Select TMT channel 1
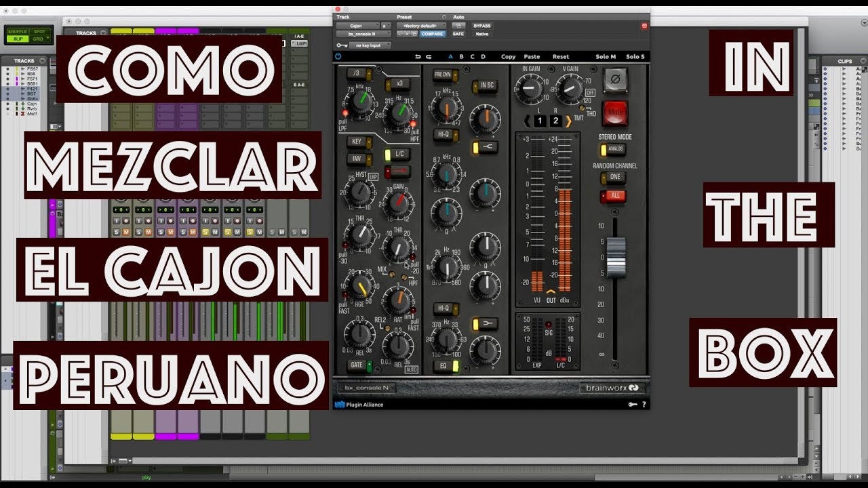Image resolution: width=868 pixels, height=488 pixels. 540,121
